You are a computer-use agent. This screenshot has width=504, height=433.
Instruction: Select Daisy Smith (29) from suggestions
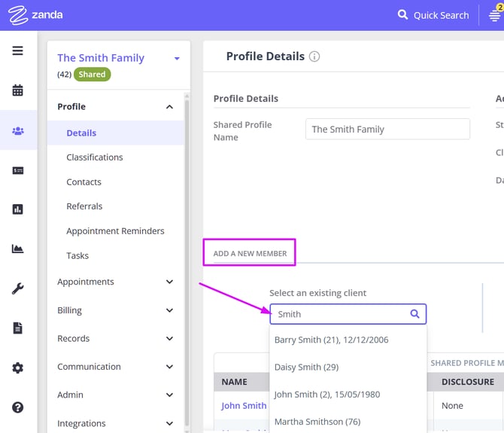tap(306, 367)
